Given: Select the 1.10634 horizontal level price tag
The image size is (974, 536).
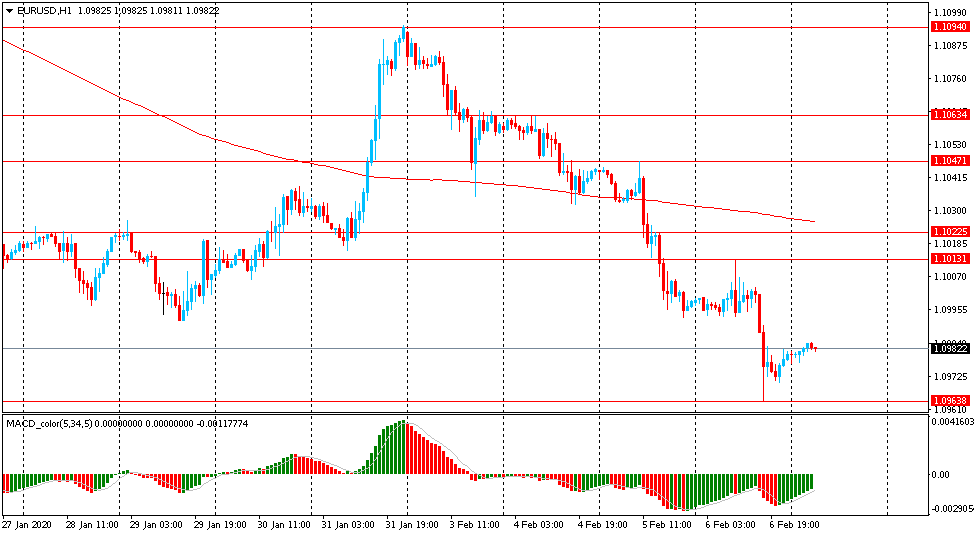Looking at the screenshot, I should pos(949,114).
